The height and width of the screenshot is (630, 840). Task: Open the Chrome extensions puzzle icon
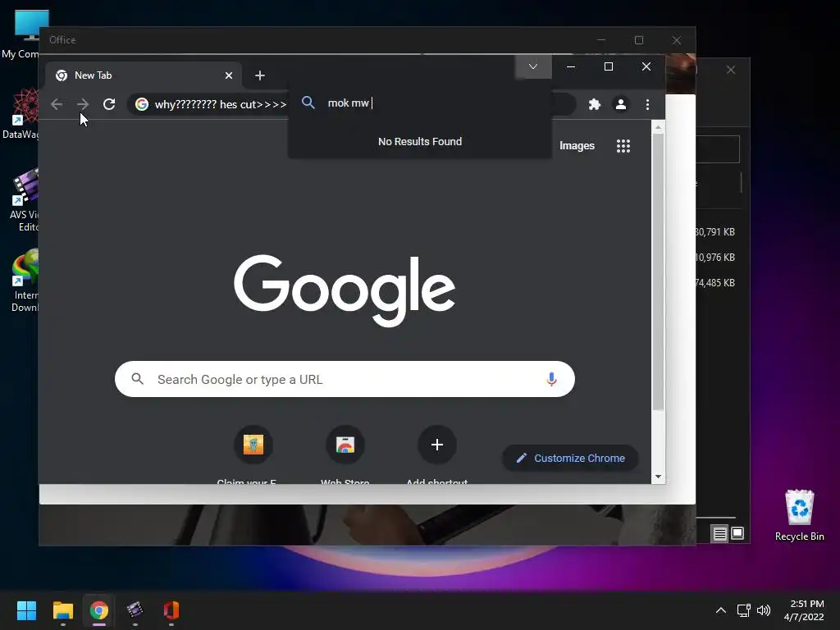coord(594,104)
